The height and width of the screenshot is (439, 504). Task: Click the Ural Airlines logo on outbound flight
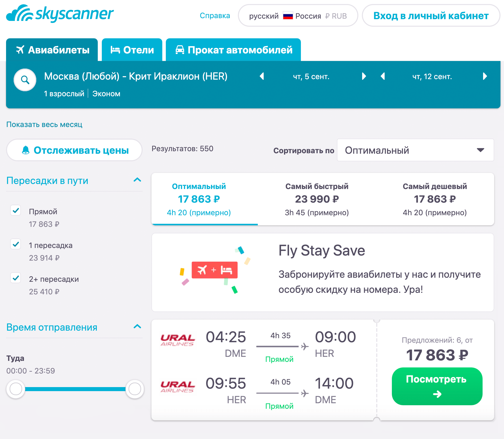click(x=178, y=340)
